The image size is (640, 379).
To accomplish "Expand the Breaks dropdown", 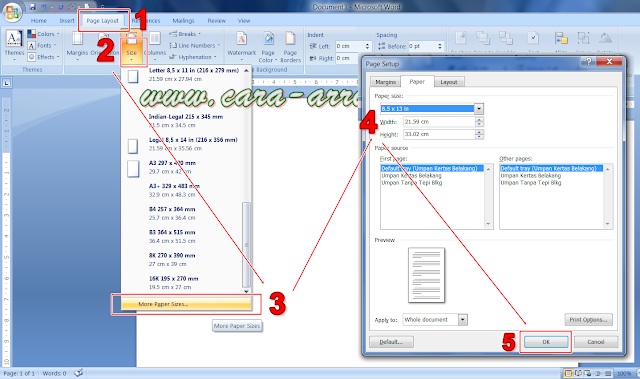I will click(185, 34).
